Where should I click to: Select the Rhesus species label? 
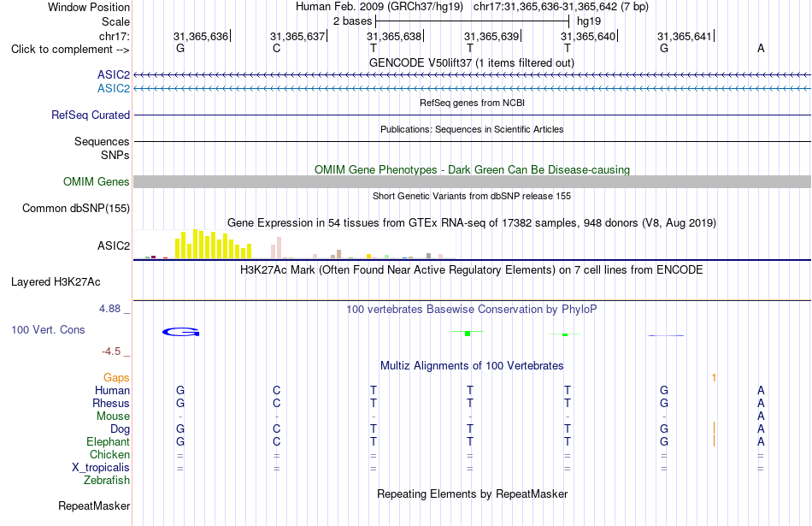coord(111,403)
